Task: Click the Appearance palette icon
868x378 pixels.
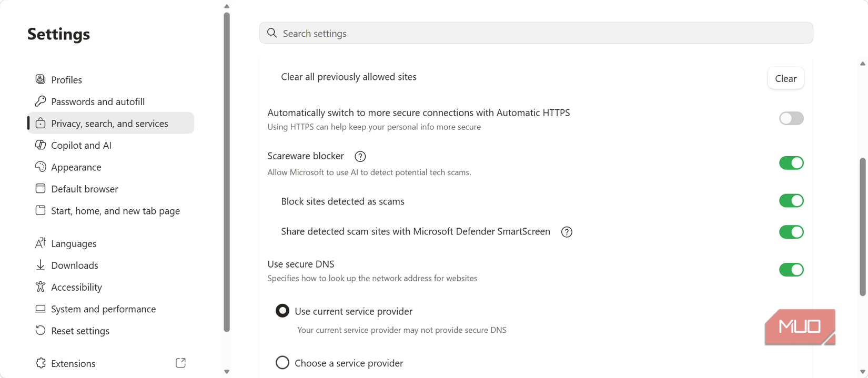Action: [x=40, y=167]
